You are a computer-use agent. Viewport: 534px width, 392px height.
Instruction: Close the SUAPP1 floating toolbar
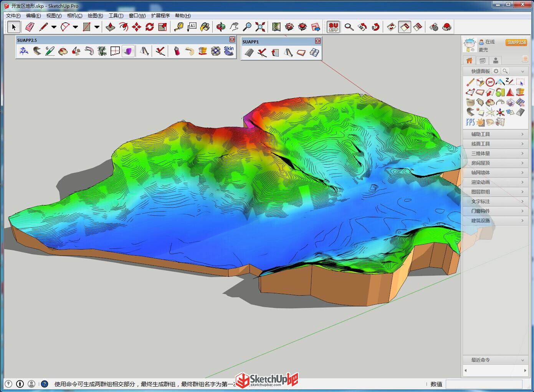pyautogui.click(x=318, y=41)
